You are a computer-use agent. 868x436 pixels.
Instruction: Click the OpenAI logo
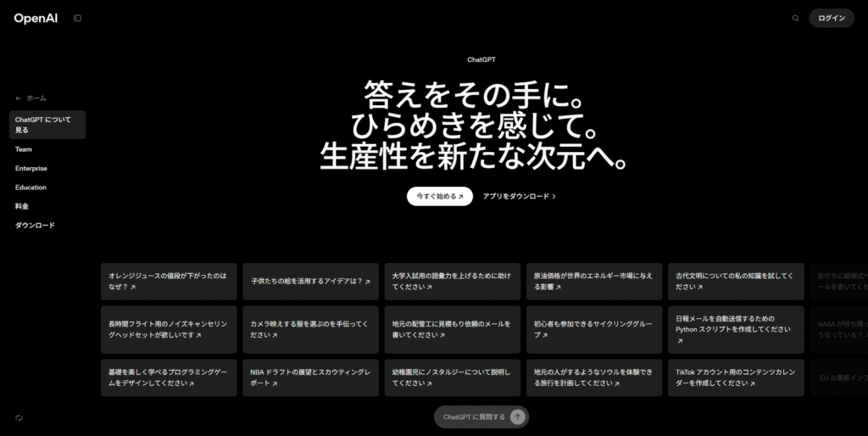(36, 19)
